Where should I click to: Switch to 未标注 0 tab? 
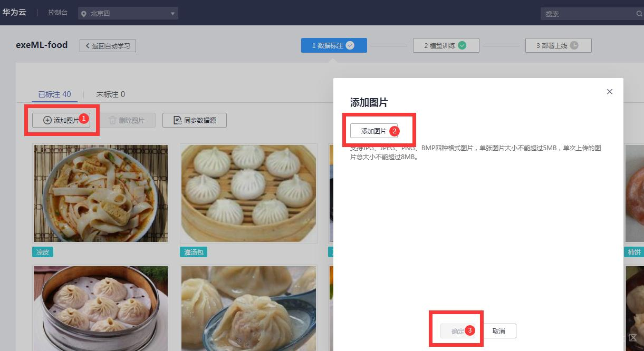pos(110,94)
